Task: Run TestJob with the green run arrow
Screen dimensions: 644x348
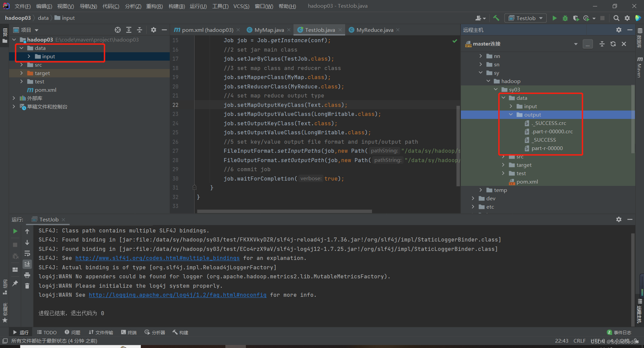Action: (554, 18)
